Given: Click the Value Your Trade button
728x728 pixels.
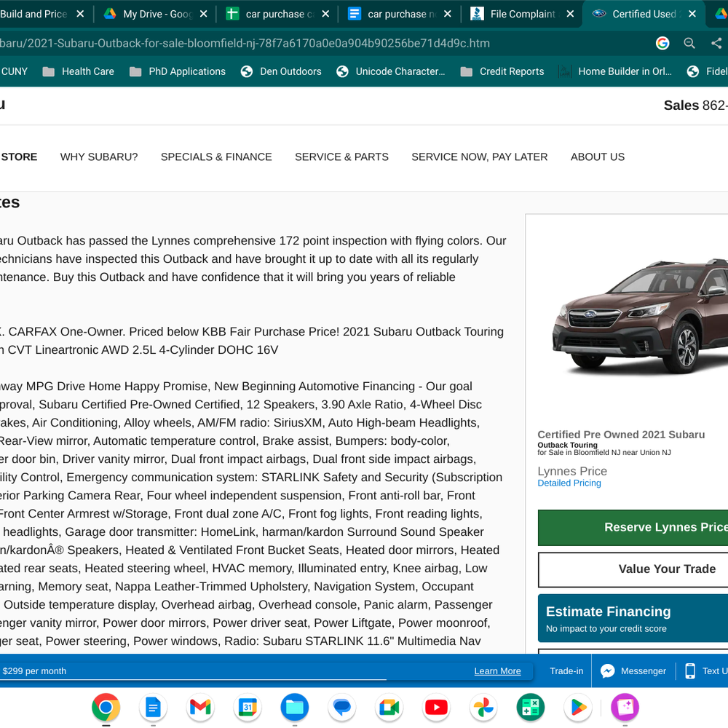Looking at the screenshot, I should (633, 569).
